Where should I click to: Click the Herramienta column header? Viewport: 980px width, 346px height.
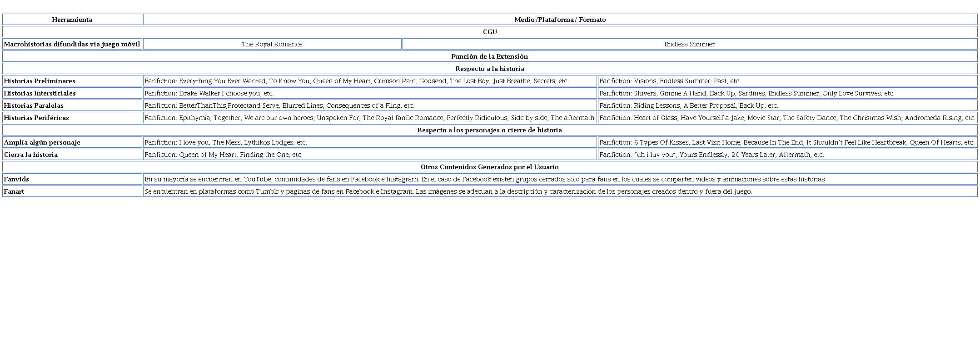point(72,20)
